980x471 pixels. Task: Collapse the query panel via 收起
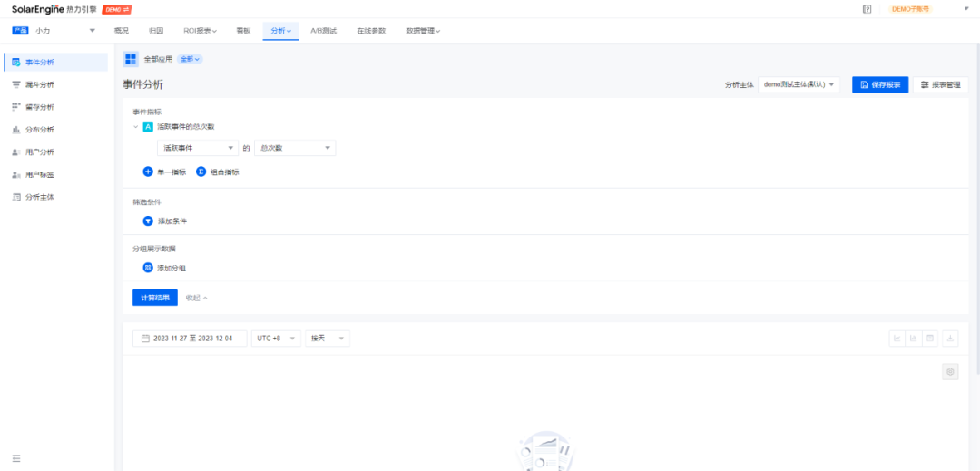pos(196,298)
